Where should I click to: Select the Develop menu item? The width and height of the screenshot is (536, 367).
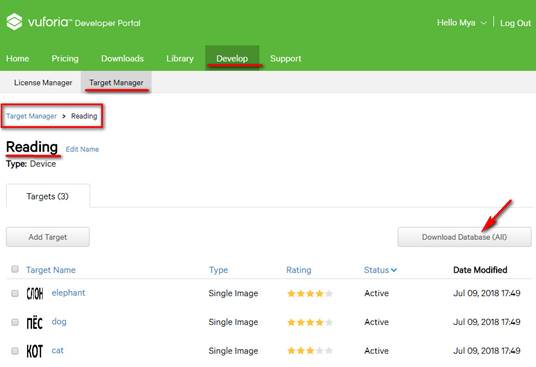[x=232, y=58]
